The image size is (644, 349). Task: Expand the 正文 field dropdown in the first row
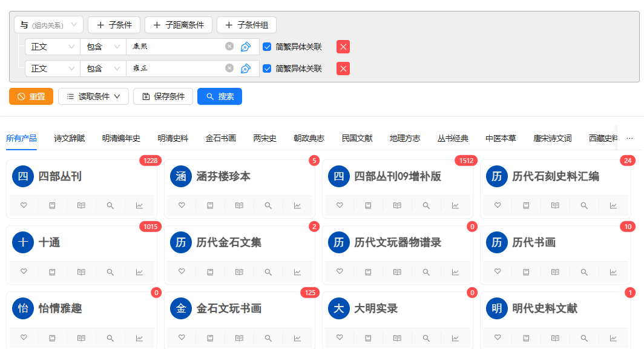tap(53, 47)
